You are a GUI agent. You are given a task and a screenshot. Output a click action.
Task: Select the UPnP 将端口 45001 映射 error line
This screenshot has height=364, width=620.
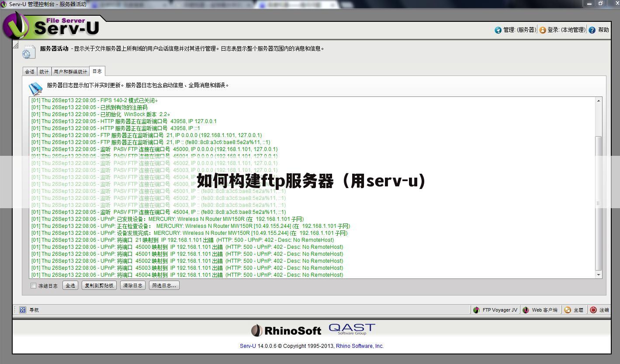(x=187, y=254)
